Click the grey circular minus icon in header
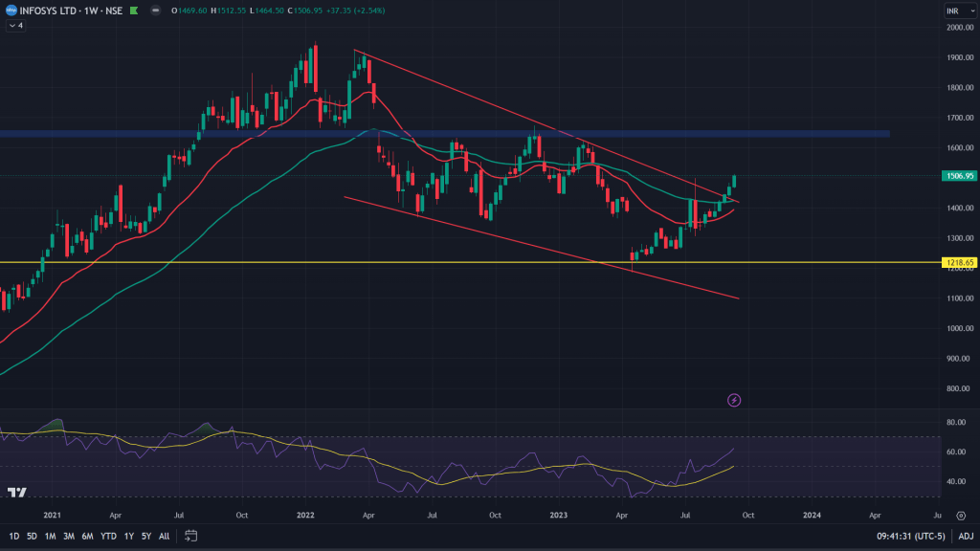 coord(157,11)
